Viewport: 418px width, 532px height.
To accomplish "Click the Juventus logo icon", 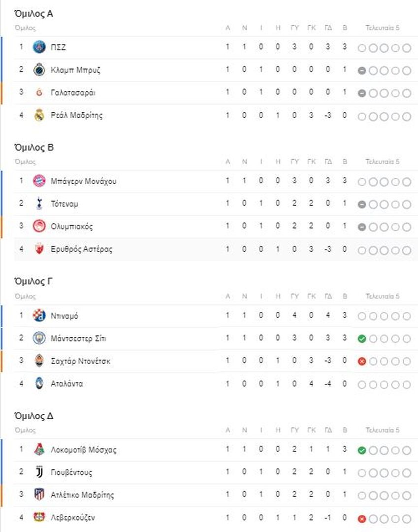I will coord(39,472).
